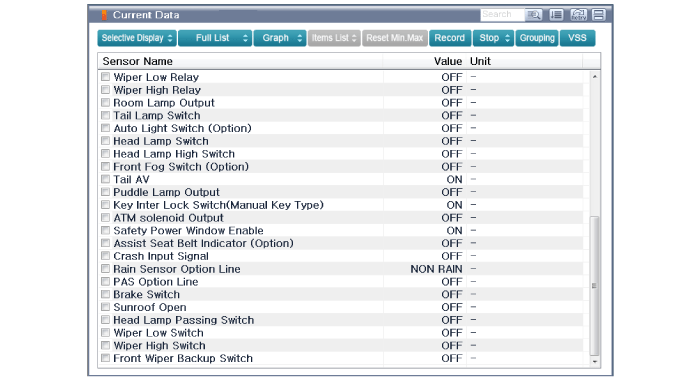Open the Selective Display dropdown
Screen dimensions: 700x380
(137, 38)
